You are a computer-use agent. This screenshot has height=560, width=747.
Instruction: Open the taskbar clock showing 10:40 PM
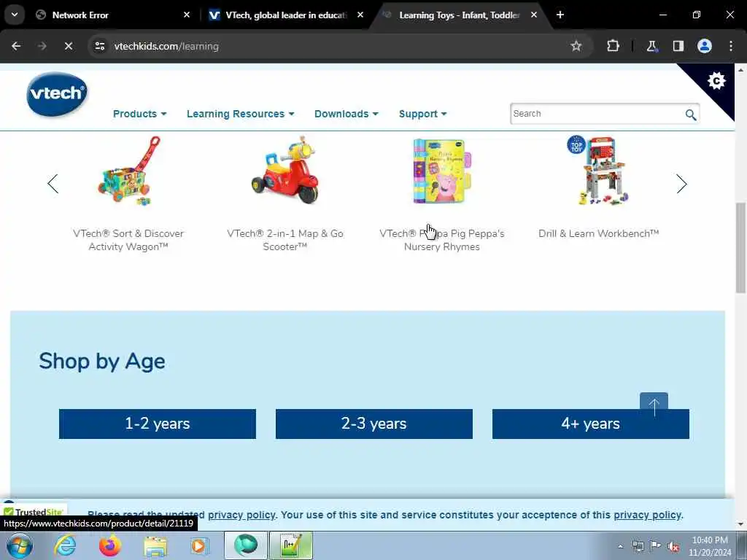(710, 546)
